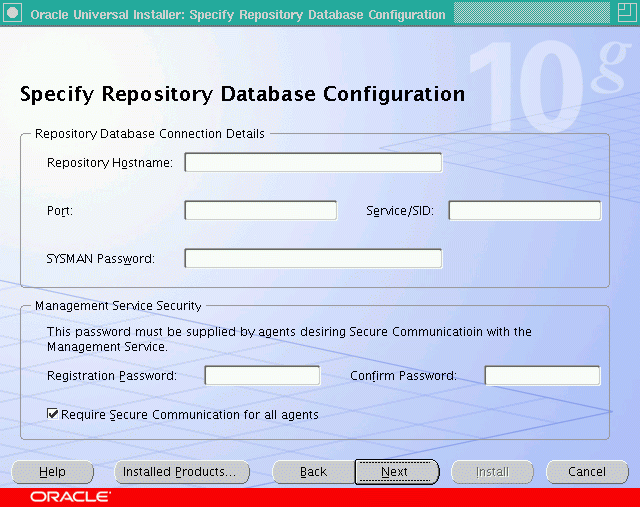Image resolution: width=640 pixels, height=507 pixels.
Task: Click the SYSMAN Password label
Action: point(100,259)
